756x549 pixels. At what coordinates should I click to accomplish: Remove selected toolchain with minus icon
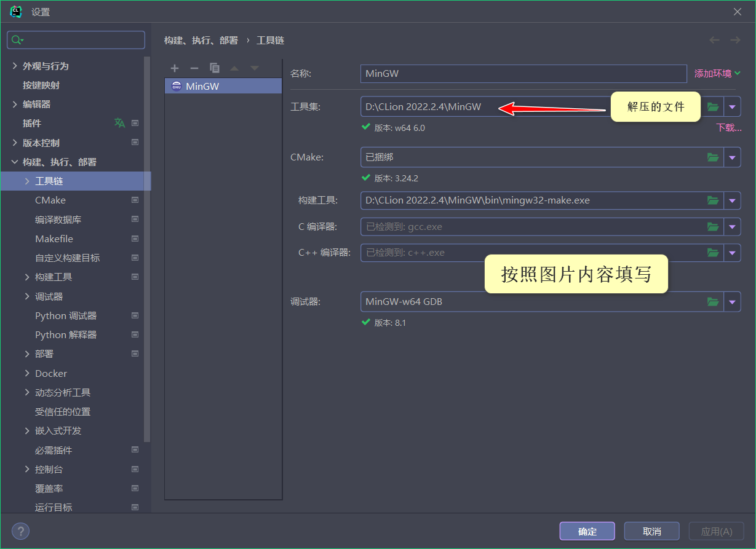[x=194, y=68]
